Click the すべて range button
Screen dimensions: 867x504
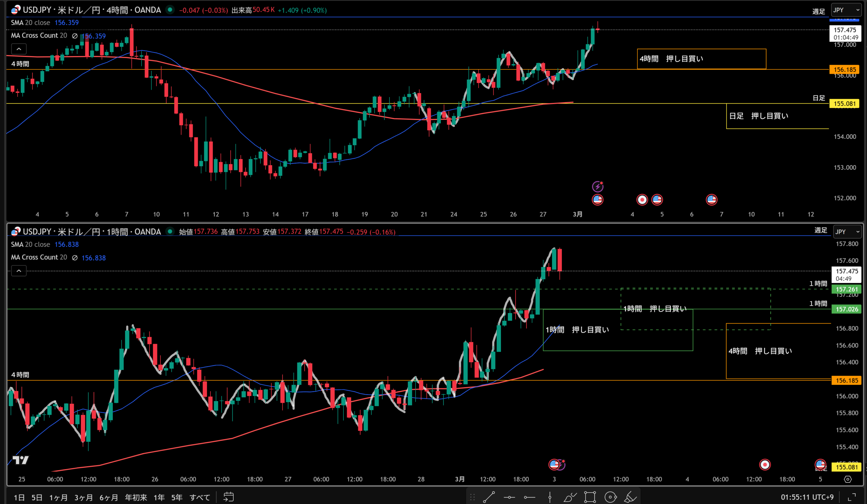[x=200, y=498]
